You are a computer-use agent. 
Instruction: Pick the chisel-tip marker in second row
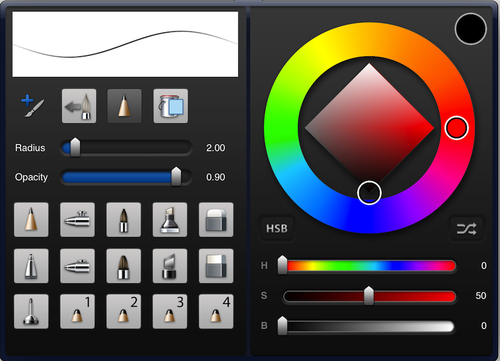(170, 266)
